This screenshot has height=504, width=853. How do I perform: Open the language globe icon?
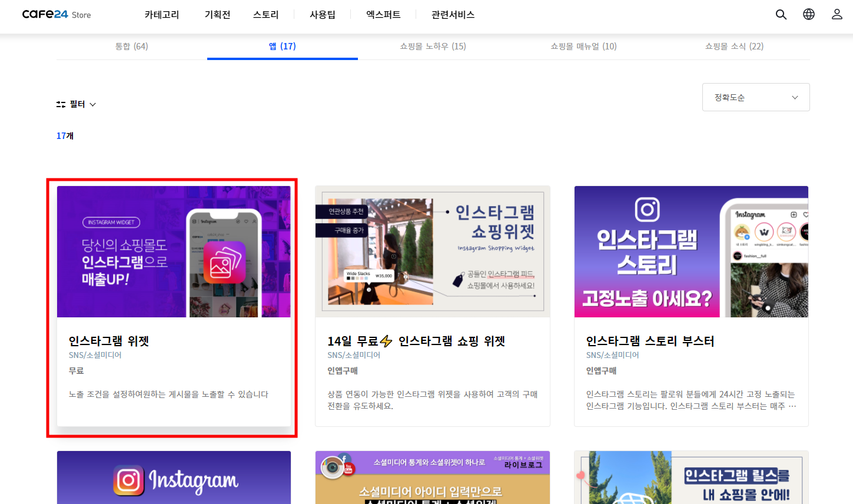coord(809,14)
